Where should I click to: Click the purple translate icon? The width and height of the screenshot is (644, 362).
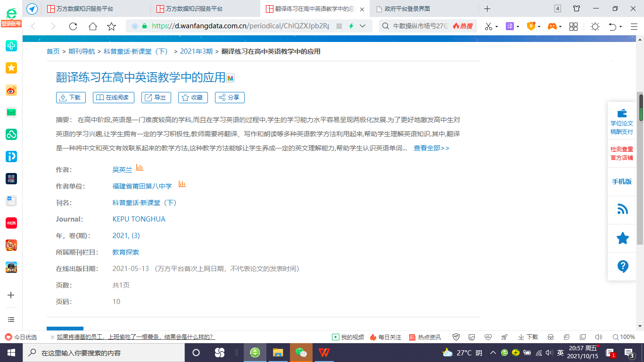[510, 26]
